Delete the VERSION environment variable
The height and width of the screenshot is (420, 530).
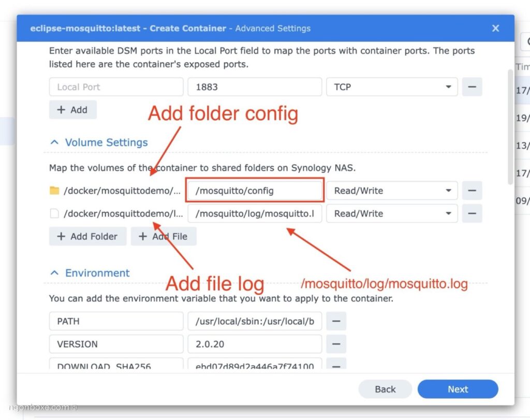tap(336, 344)
